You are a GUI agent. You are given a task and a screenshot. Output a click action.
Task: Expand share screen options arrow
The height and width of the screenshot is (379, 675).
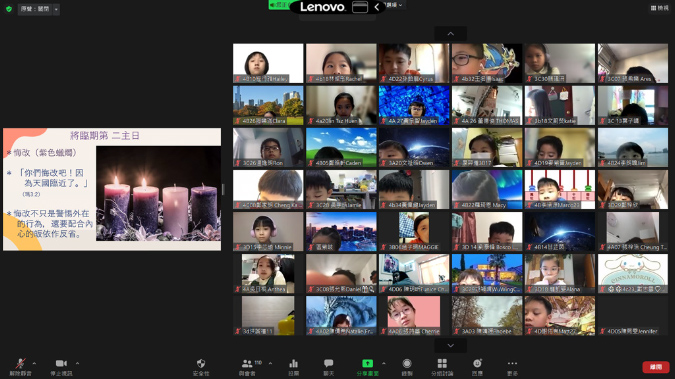[x=384, y=363]
